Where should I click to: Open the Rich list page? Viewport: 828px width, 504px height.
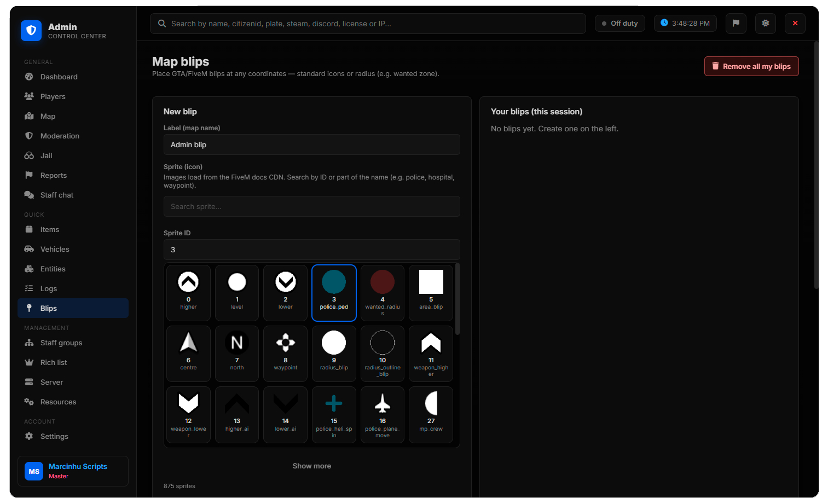click(x=73, y=362)
